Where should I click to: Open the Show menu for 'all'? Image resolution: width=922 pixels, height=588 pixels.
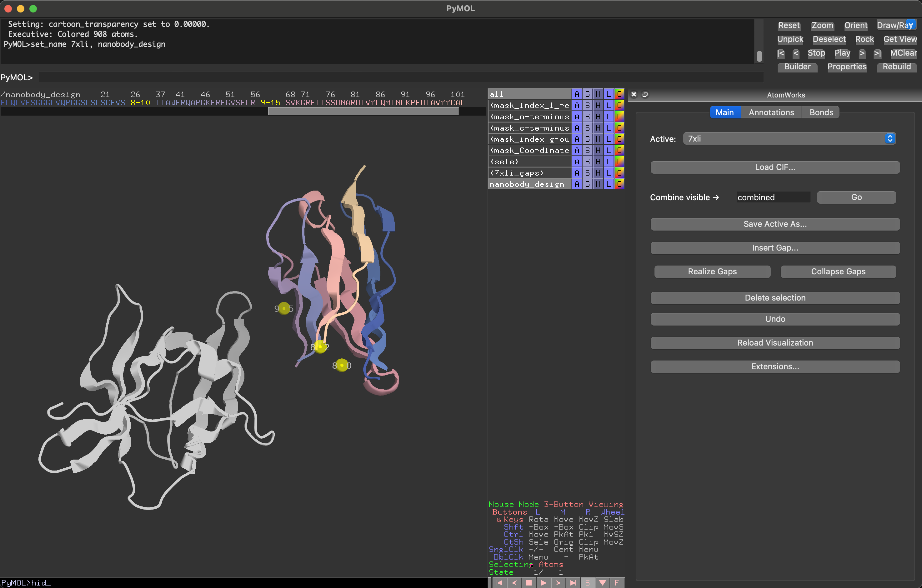pos(587,94)
